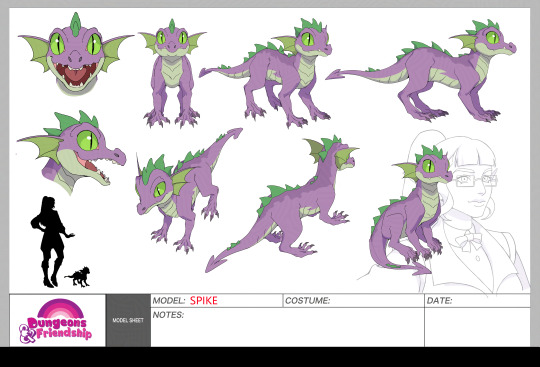Select the side profile dragon in top right
This screenshot has height=367, width=540.
[420, 72]
